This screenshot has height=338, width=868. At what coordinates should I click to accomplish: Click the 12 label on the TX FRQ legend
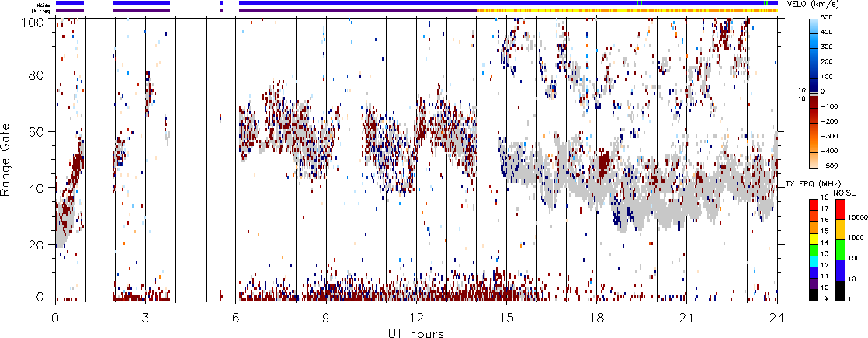[825, 265]
